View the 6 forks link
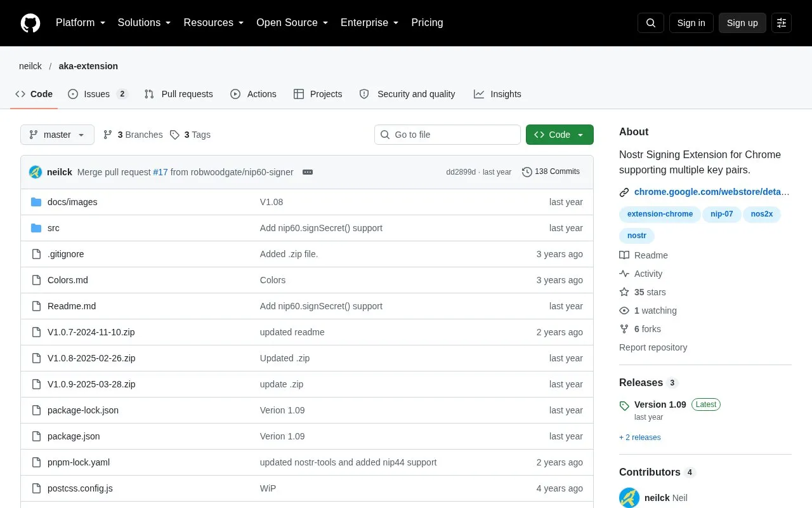812x508 pixels. tap(640, 329)
